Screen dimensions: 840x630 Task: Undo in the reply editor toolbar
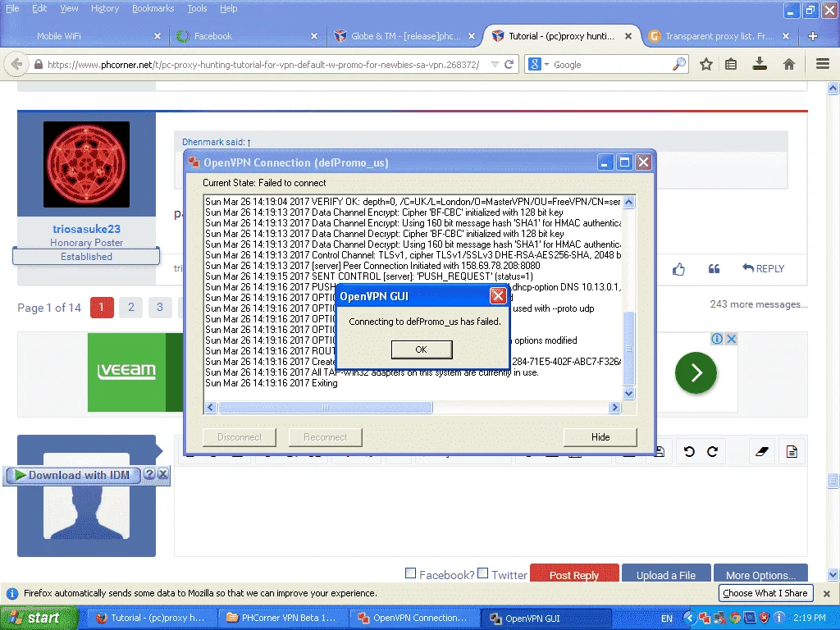[x=689, y=452]
